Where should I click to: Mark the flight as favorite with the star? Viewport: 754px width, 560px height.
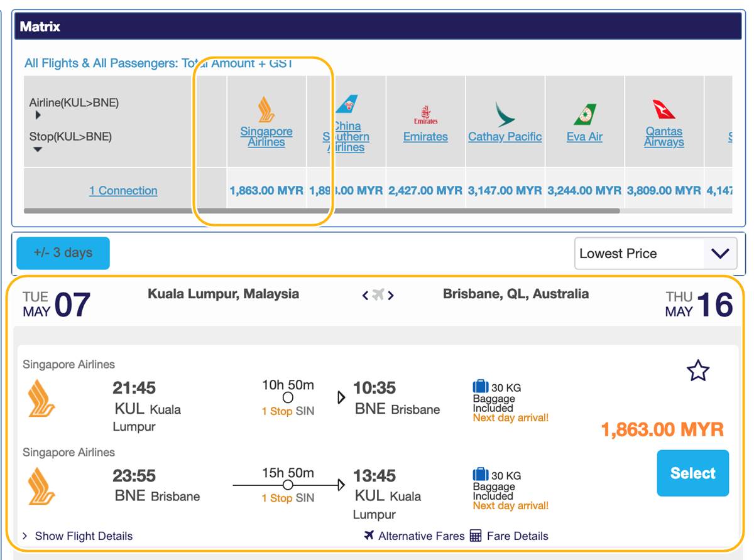click(x=698, y=370)
